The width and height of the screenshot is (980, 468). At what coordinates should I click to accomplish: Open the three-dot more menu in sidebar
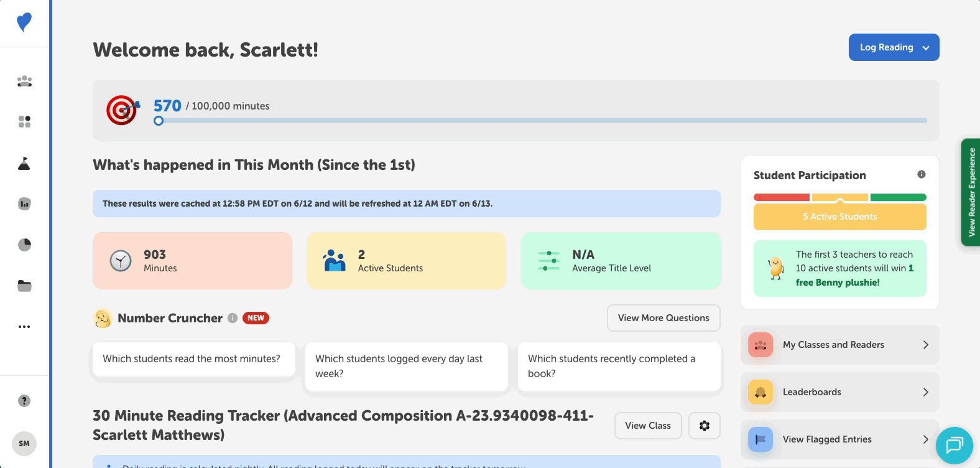pyautogui.click(x=24, y=327)
